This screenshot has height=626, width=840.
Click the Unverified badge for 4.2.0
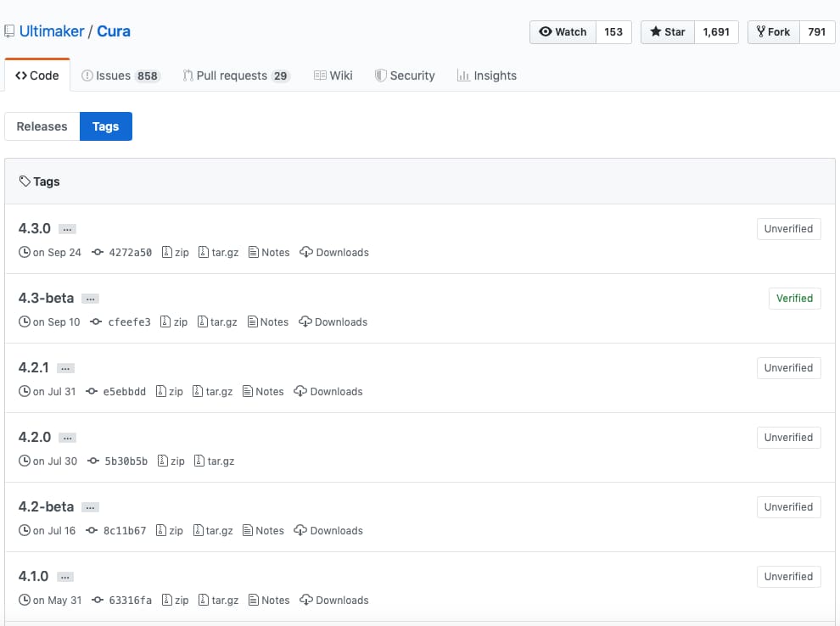tap(788, 438)
